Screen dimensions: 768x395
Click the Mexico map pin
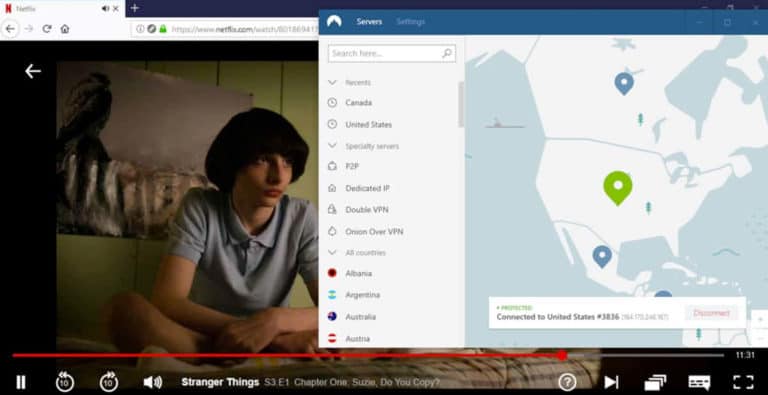(602, 256)
